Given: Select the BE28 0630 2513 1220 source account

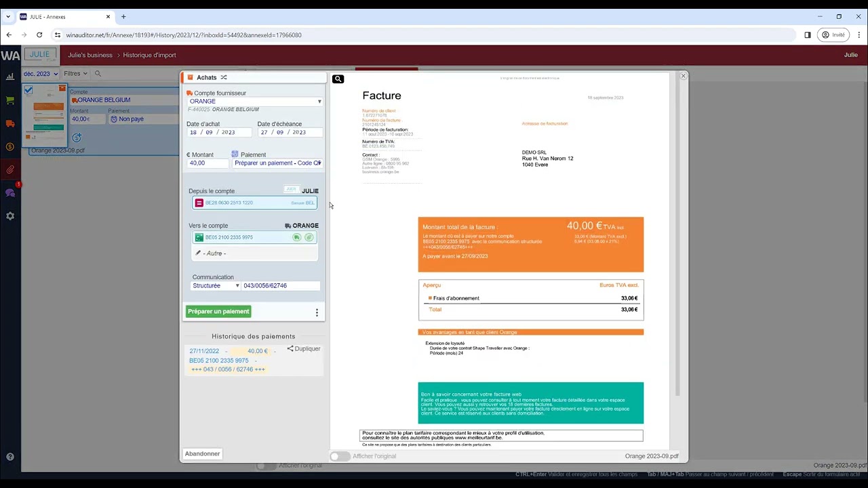Looking at the screenshot, I should pos(254,203).
